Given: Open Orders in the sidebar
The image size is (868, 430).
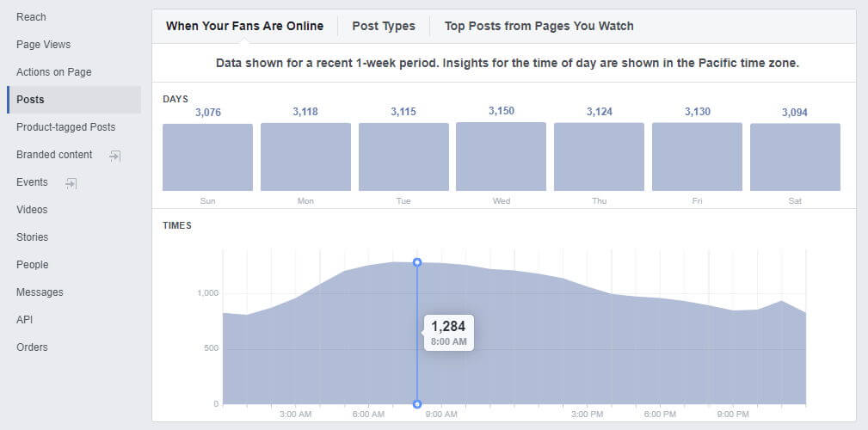Looking at the screenshot, I should [x=32, y=347].
